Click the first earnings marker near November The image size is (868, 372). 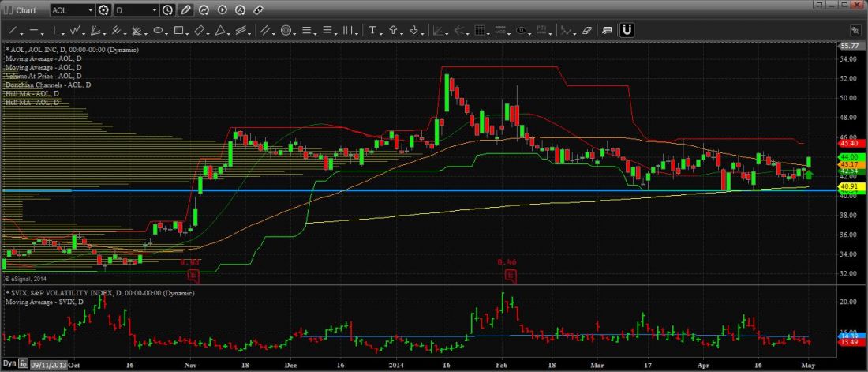(193, 276)
